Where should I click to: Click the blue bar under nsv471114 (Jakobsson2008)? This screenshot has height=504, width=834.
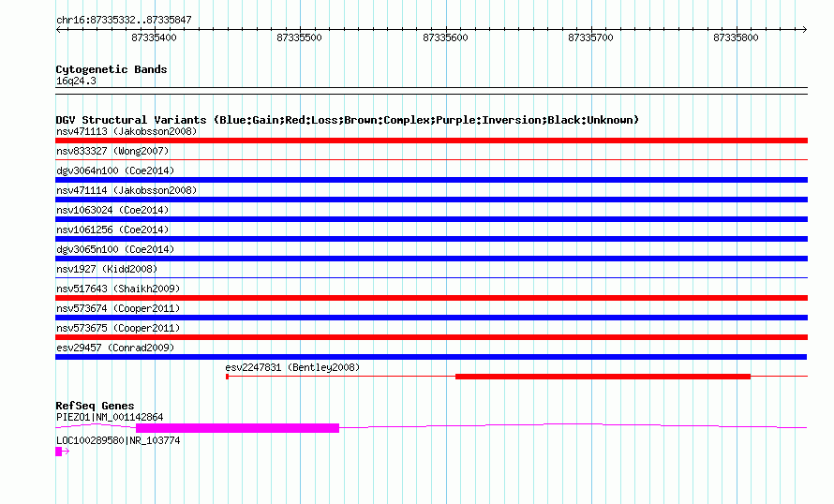click(431, 200)
